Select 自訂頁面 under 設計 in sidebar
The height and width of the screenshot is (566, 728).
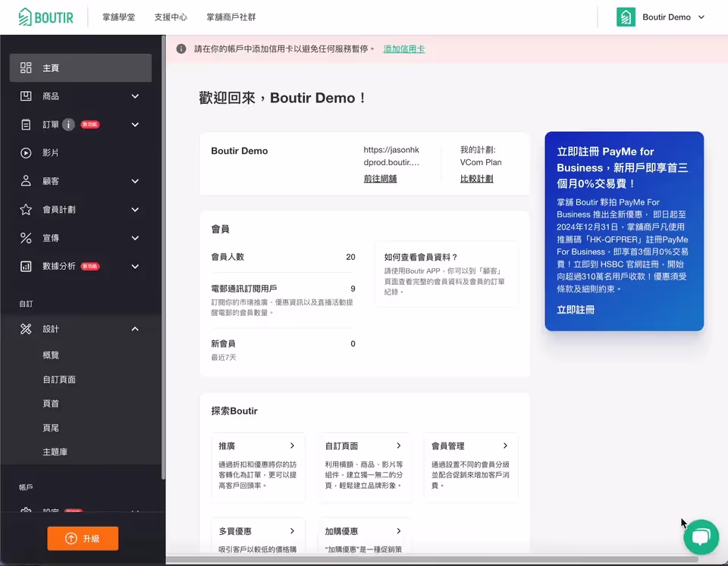pos(59,380)
